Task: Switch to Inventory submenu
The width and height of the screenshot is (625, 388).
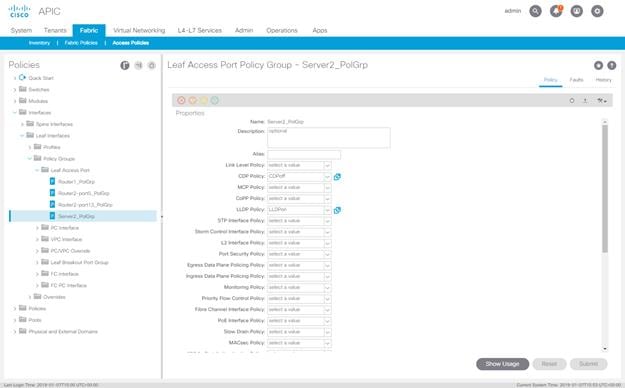Action: (x=39, y=43)
